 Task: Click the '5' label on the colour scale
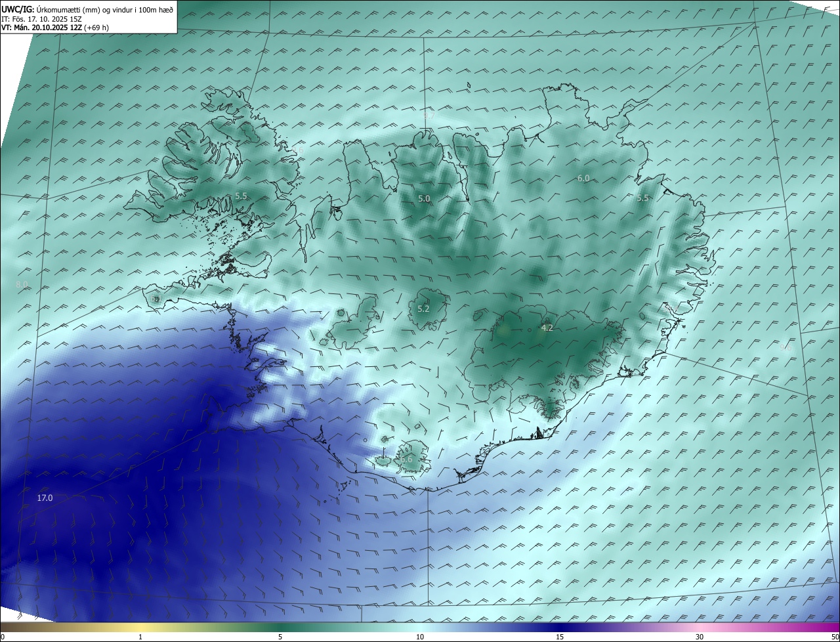[x=280, y=637]
